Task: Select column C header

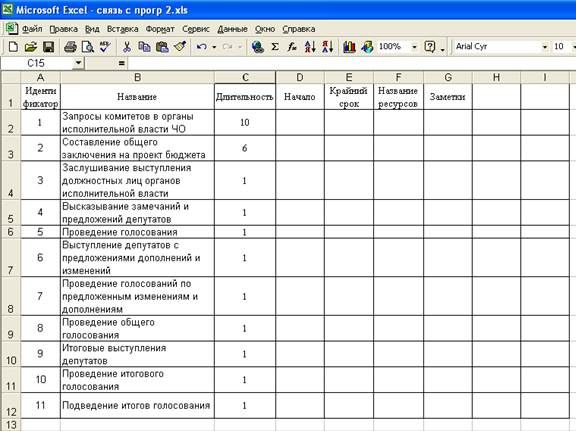Action: (x=245, y=78)
